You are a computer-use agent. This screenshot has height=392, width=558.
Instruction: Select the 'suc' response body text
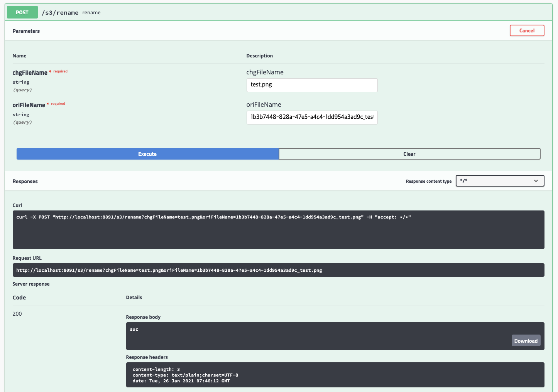click(134, 329)
